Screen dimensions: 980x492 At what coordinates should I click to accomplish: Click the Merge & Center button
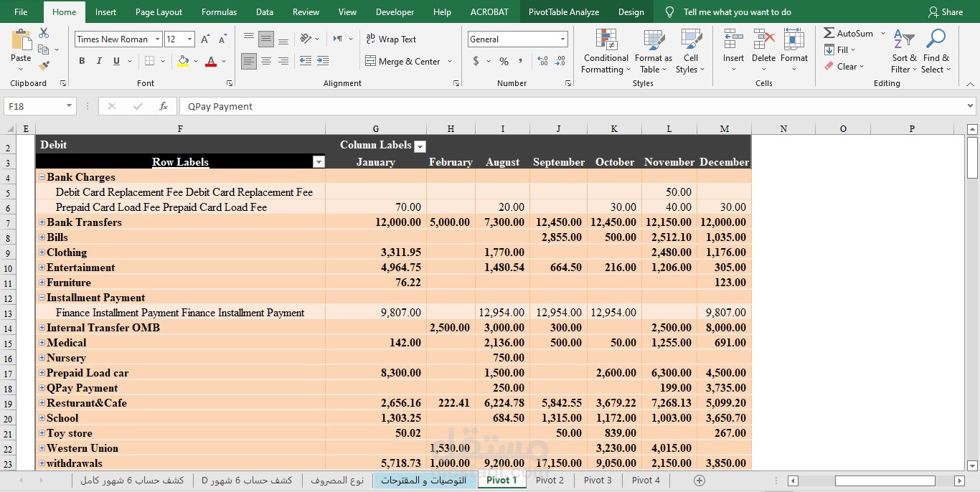403,62
